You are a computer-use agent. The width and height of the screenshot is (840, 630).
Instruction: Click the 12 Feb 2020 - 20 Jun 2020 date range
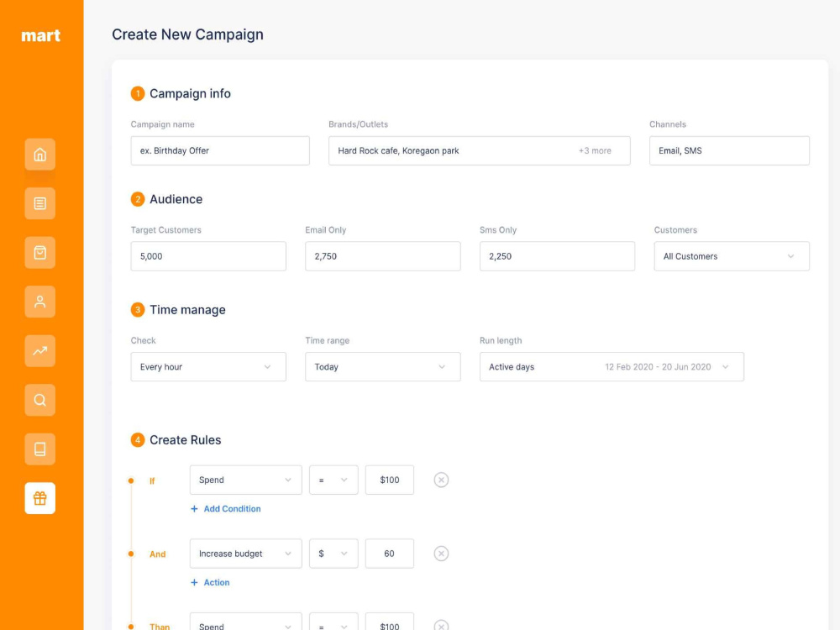point(658,367)
